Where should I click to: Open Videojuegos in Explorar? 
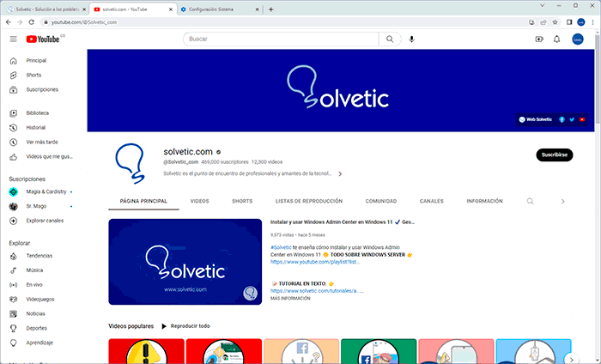tap(41, 300)
